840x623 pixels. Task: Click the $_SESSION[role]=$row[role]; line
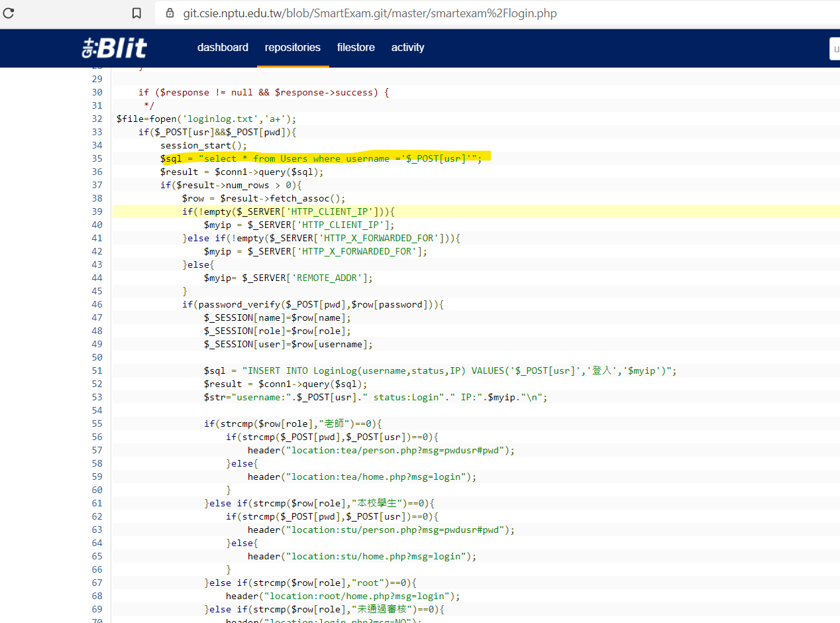278,331
